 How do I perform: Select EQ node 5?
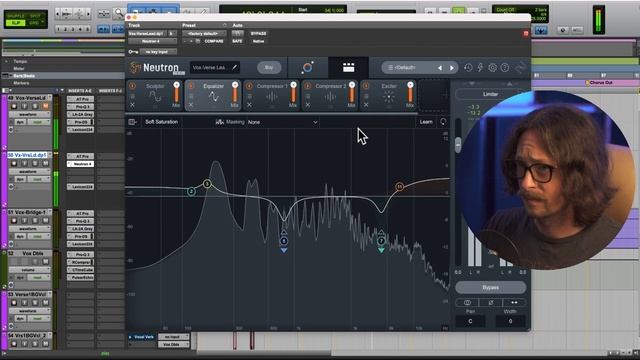point(284,241)
